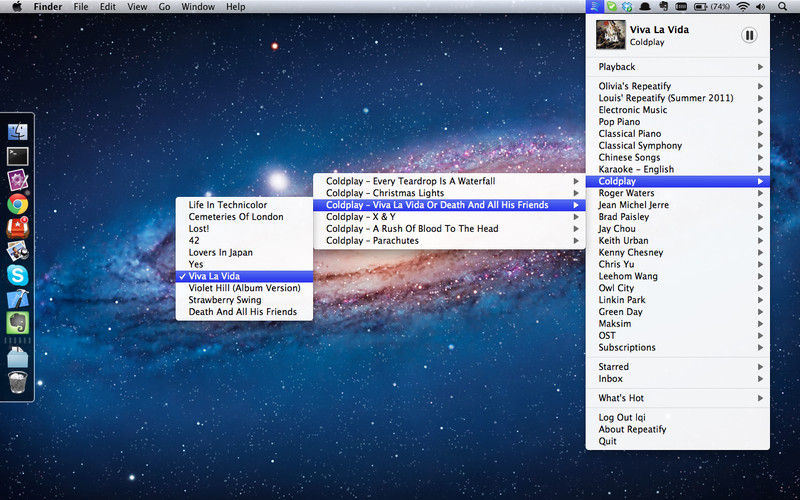Play Violet Hill (Album Version)

point(244,288)
